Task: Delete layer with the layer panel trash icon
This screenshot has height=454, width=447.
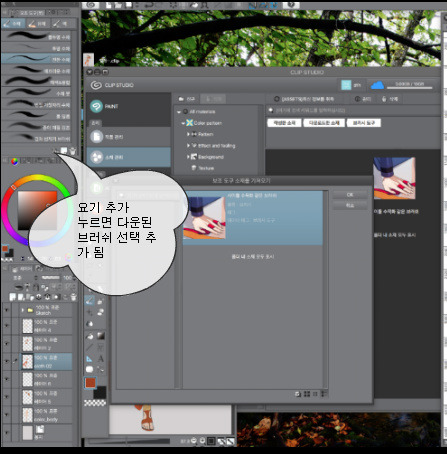Action: (x=73, y=296)
